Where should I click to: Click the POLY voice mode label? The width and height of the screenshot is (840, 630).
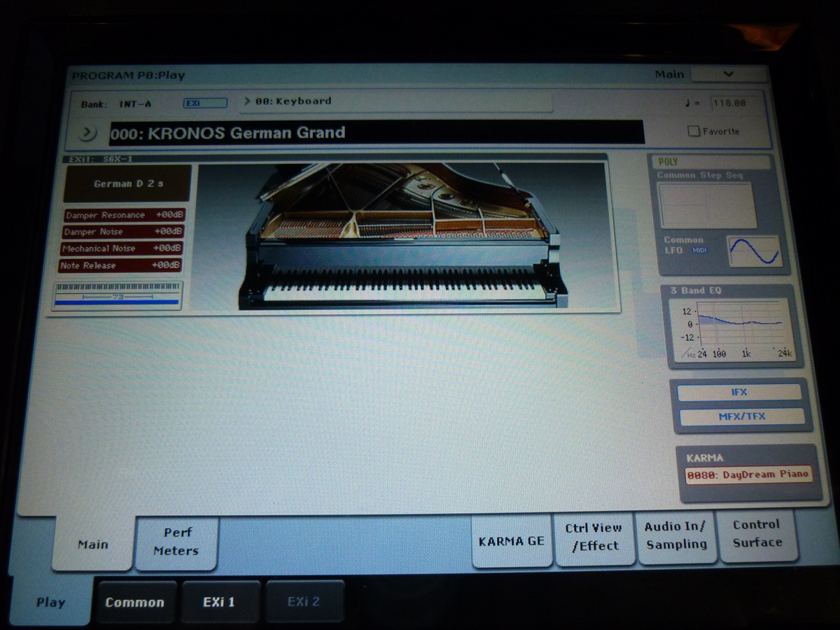point(668,162)
